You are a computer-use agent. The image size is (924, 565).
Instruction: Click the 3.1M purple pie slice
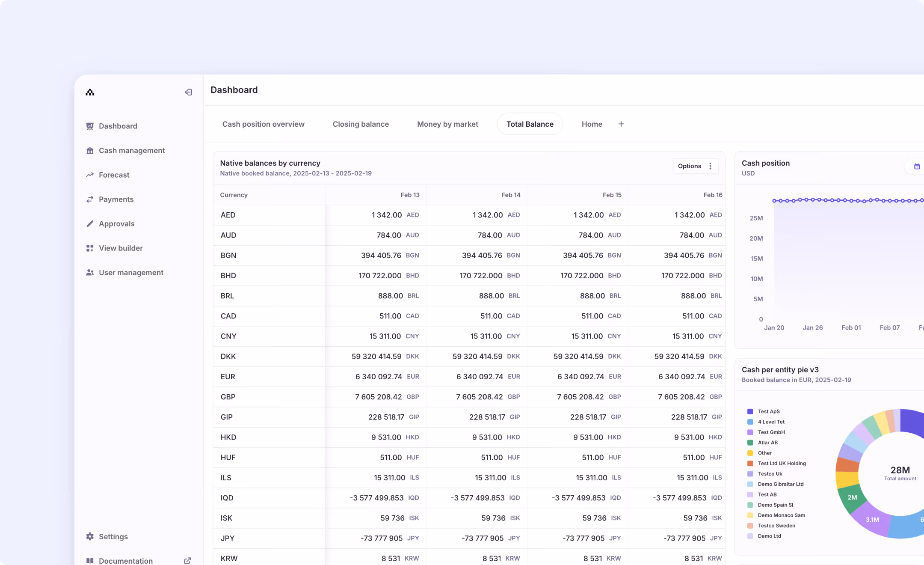tap(871, 520)
